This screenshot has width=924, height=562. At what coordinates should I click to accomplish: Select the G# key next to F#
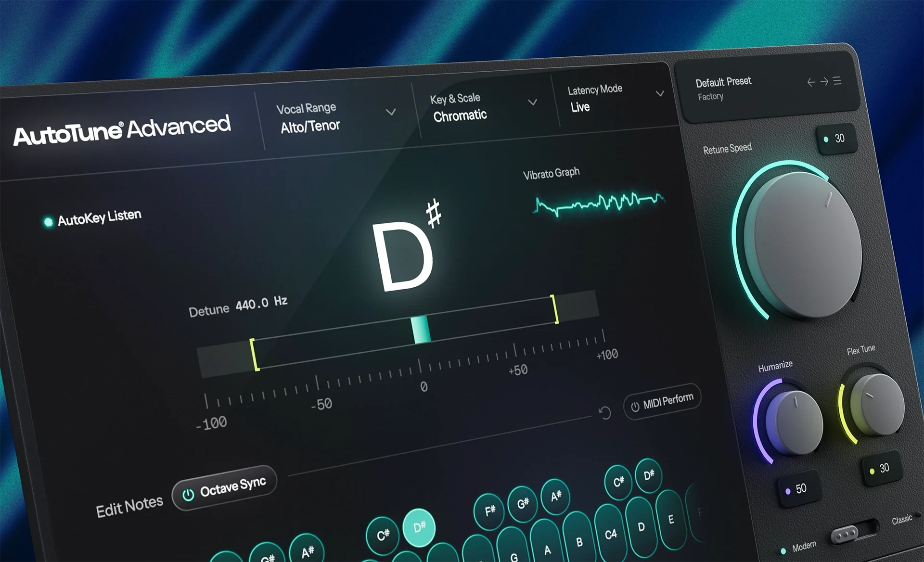[523, 503]
